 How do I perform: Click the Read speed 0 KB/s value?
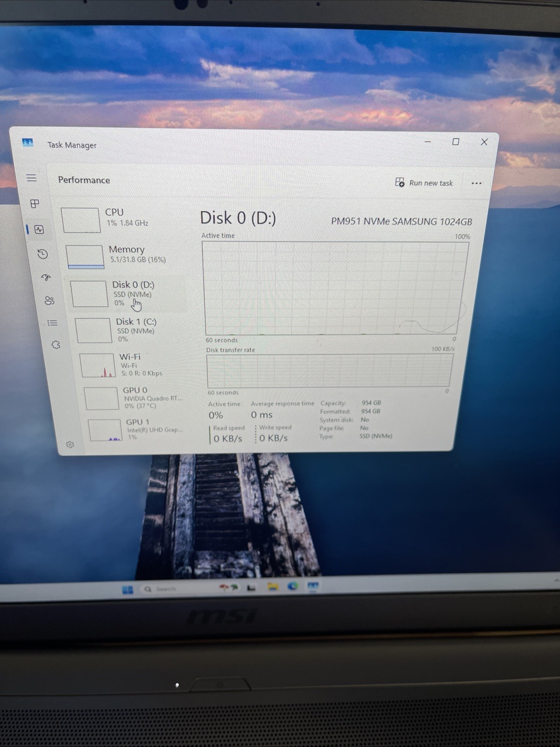228,439
